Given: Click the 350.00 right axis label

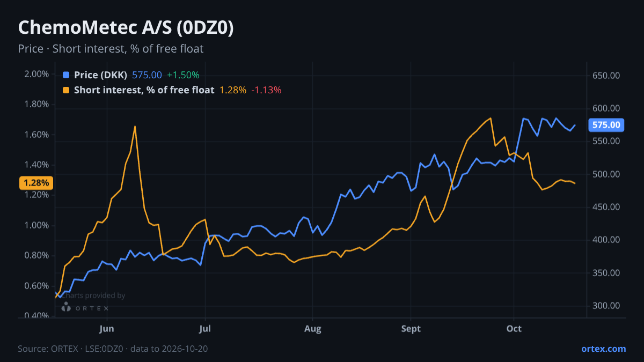Looking at the screenshot, I should click(606, 273).
